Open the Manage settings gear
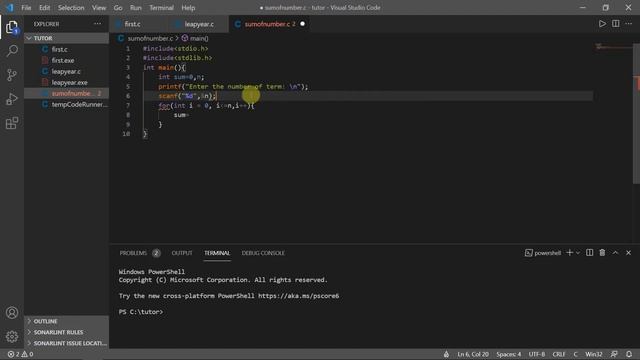The image size is (640, 360). [12, 336]
